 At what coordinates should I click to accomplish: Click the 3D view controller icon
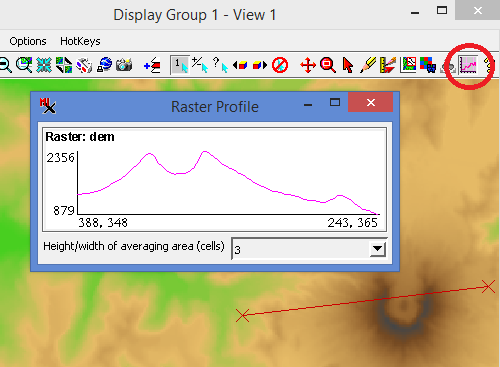point(84,65)
